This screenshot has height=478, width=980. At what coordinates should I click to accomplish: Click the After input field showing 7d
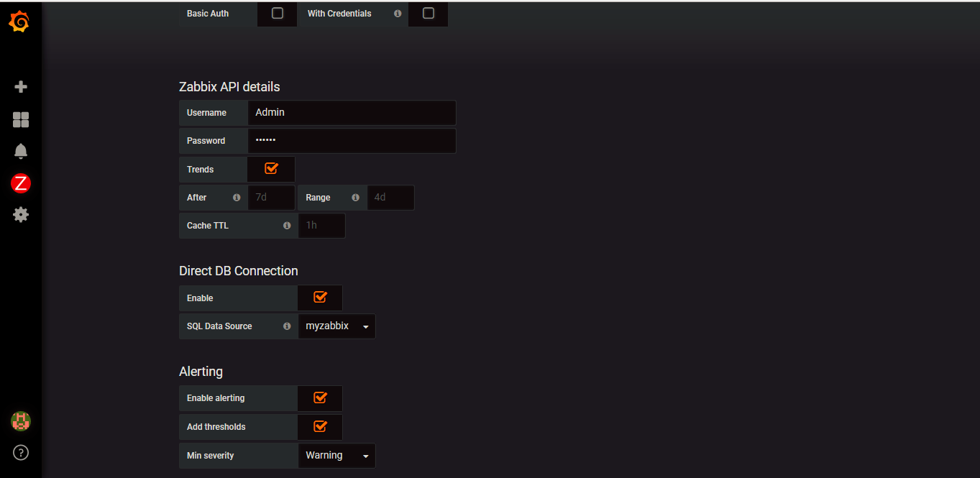click(271, 198)
